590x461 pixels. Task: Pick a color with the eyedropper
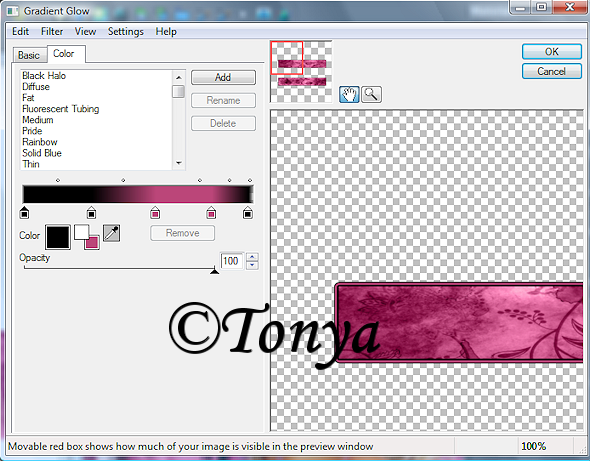click(111, 233)
